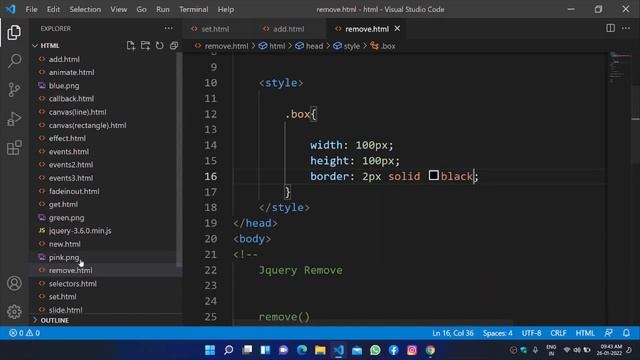The image size is (640, 360).
Task: Open the html breadcrumb dropdown
Action: (272, 46)
